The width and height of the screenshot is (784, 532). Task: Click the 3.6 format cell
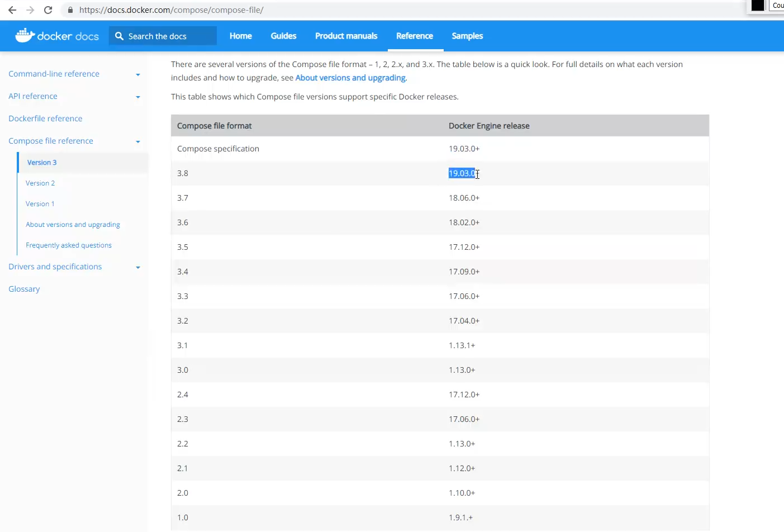pyautogui.click(x=183, y=222)
